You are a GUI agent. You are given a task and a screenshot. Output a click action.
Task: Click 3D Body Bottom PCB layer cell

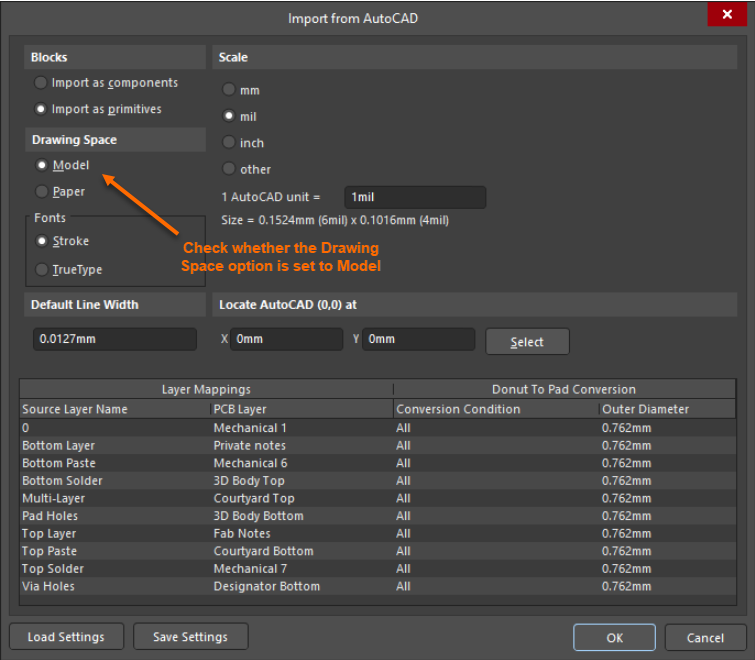[302, 516]
